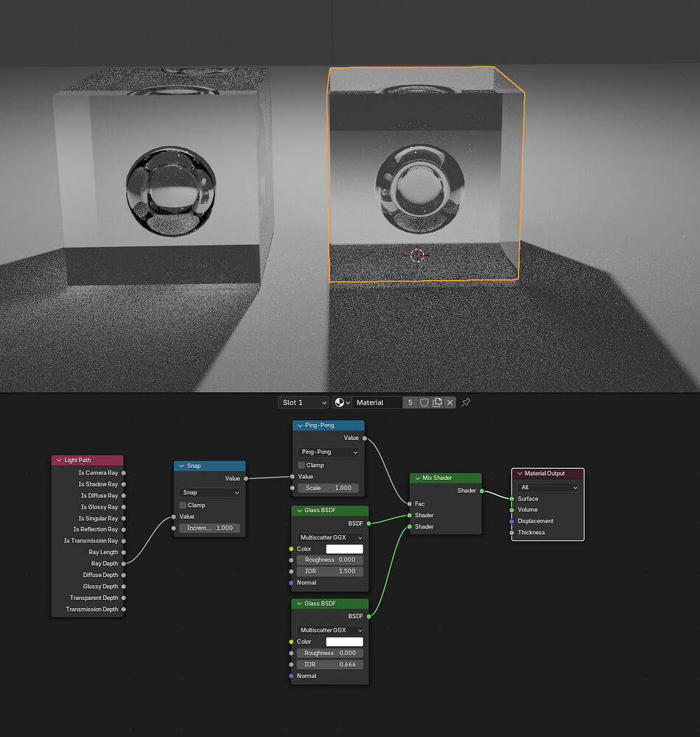Collapse the Material Output node
The height and width of the screenshot is (737, 700).
click(x=519, y=474)
